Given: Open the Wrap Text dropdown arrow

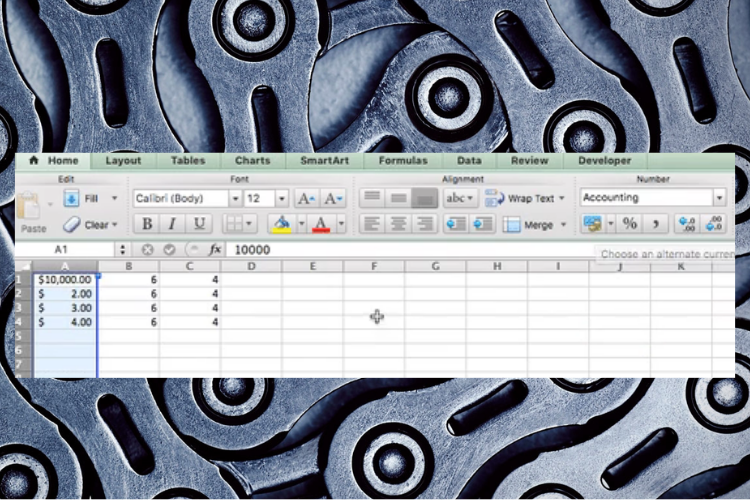Looking at the screenshot, I should point(562,198).
